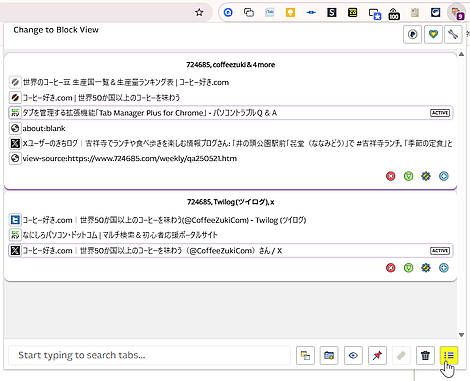Click light blue plus icon in first window
The image size is (470, 381).
444,176
